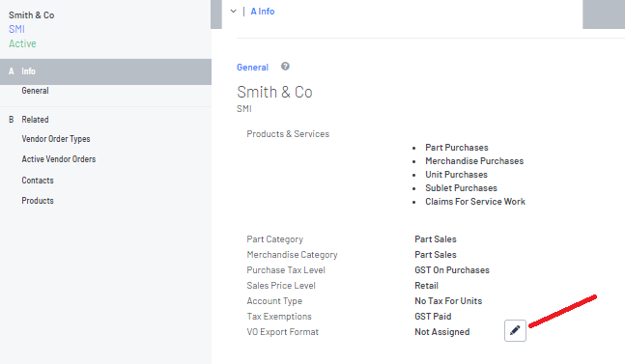Viewport: 625px width, 364px height.
Task: Click the Purchase Tax Level label
Action: point(286,270)
